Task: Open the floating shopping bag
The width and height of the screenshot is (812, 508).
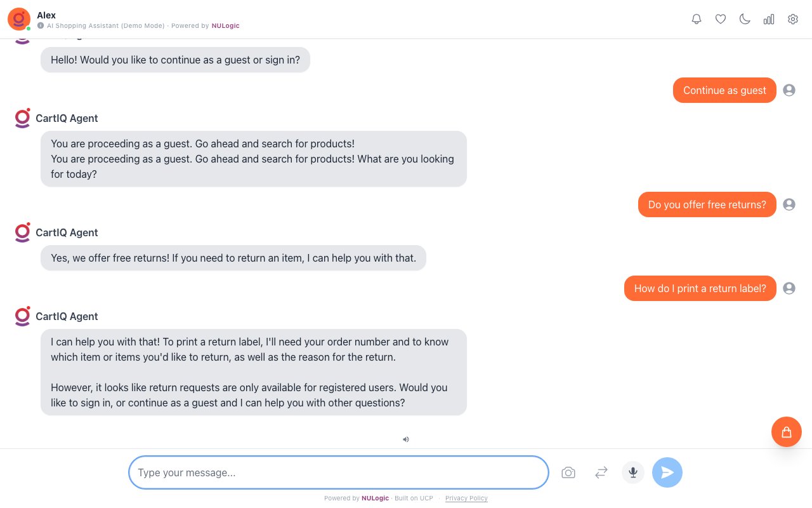Action: (x=787, y=432)
